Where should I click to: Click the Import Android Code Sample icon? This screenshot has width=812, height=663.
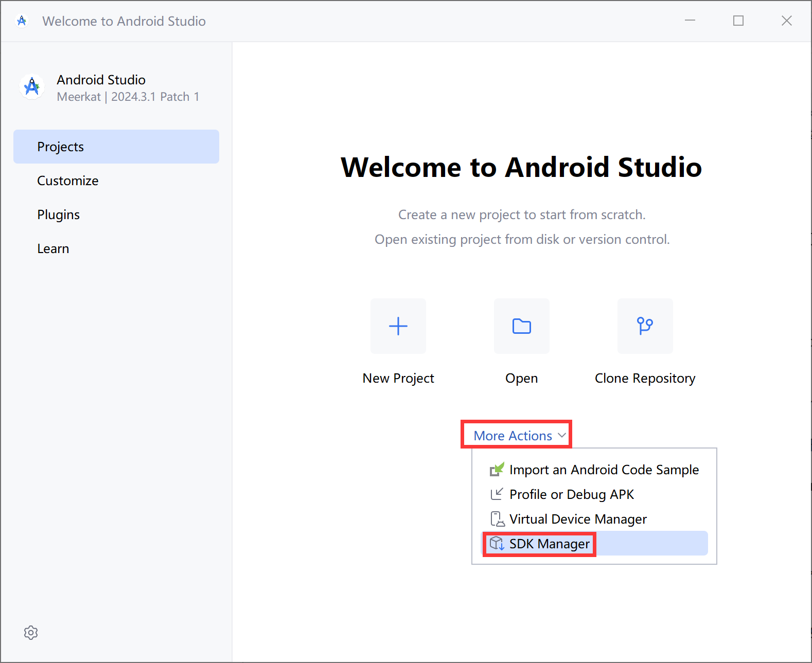point(497,469)
